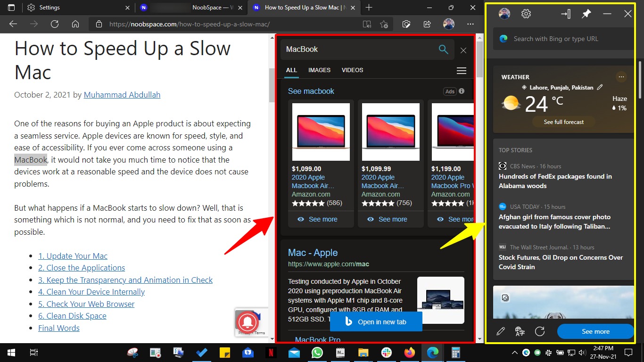Switch to the IMAGES tab

[x=319, y=70]
